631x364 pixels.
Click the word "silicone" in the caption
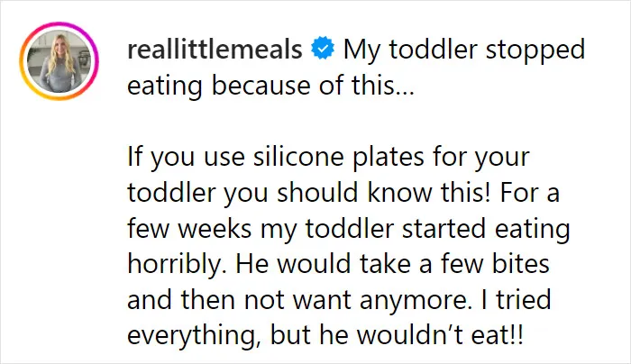[x=298, y=157]
